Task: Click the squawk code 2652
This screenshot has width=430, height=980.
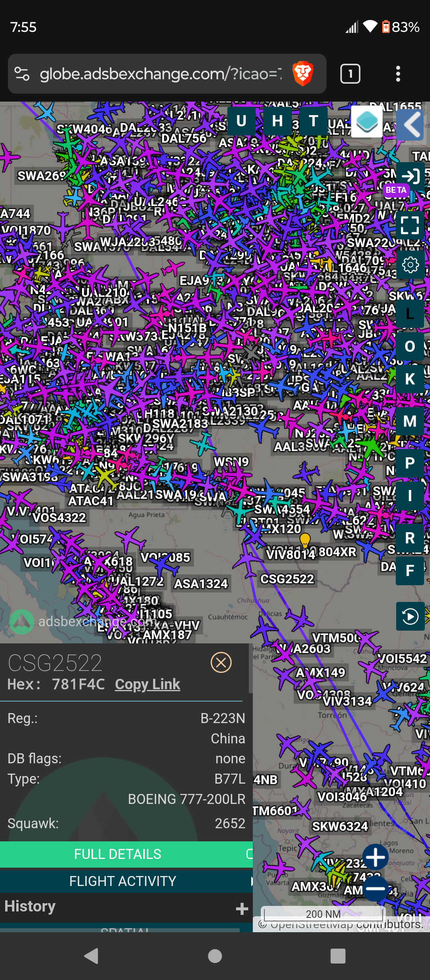Action: [x=230, y=823]
